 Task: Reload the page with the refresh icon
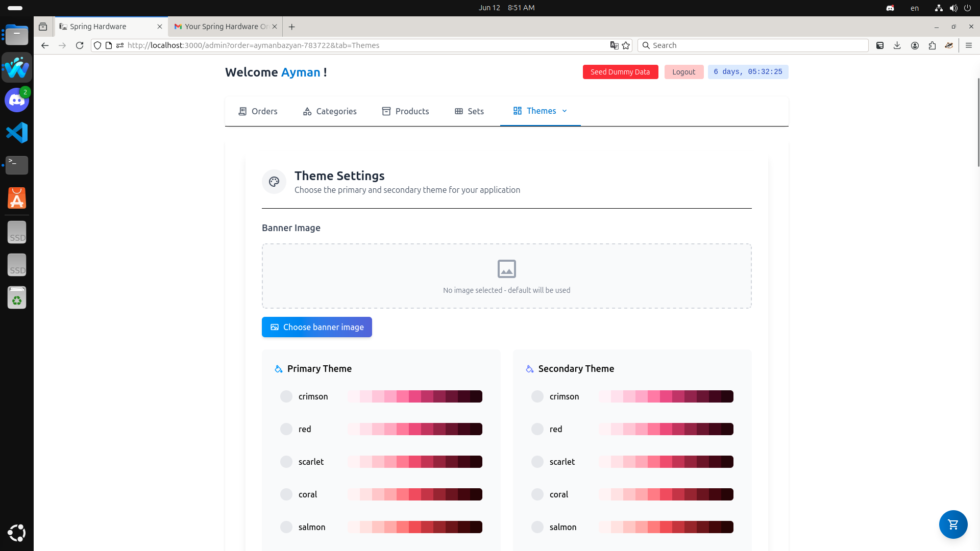tap(80, 45)
